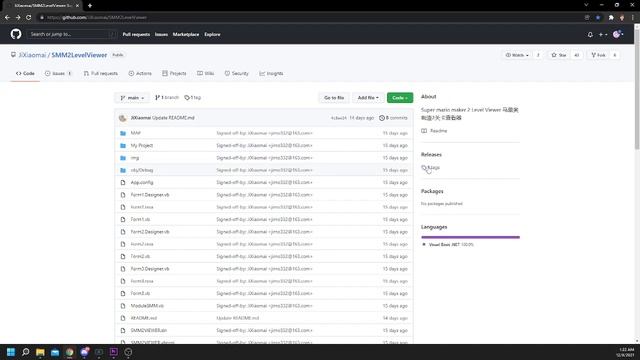Switch to the repository Pull requests tab

pyautogui.click(x=100, y=73)
